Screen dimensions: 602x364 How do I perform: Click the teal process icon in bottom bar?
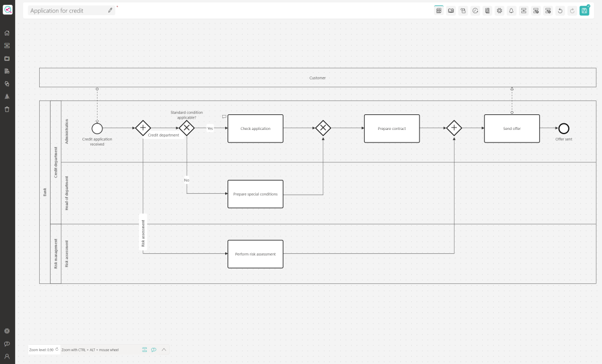[x=144, y=350]
